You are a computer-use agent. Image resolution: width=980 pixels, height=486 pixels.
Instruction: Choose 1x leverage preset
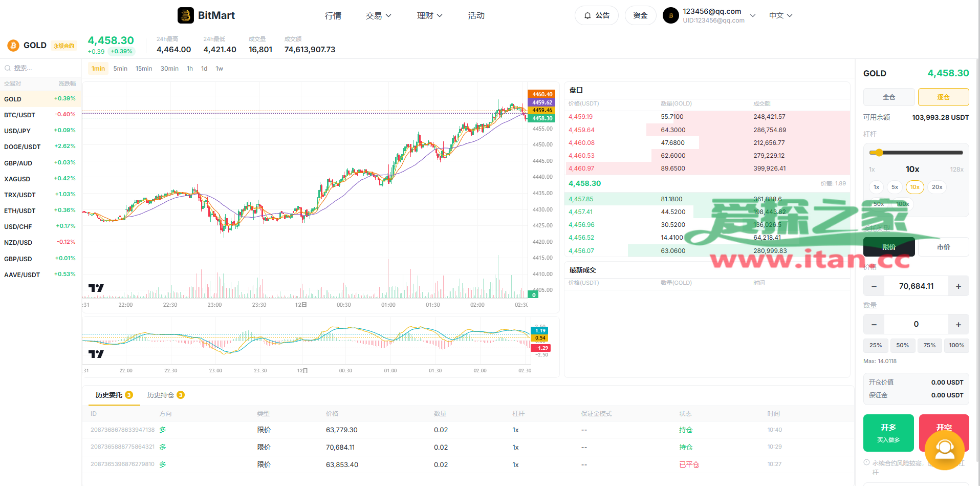[x=877, y=187]
